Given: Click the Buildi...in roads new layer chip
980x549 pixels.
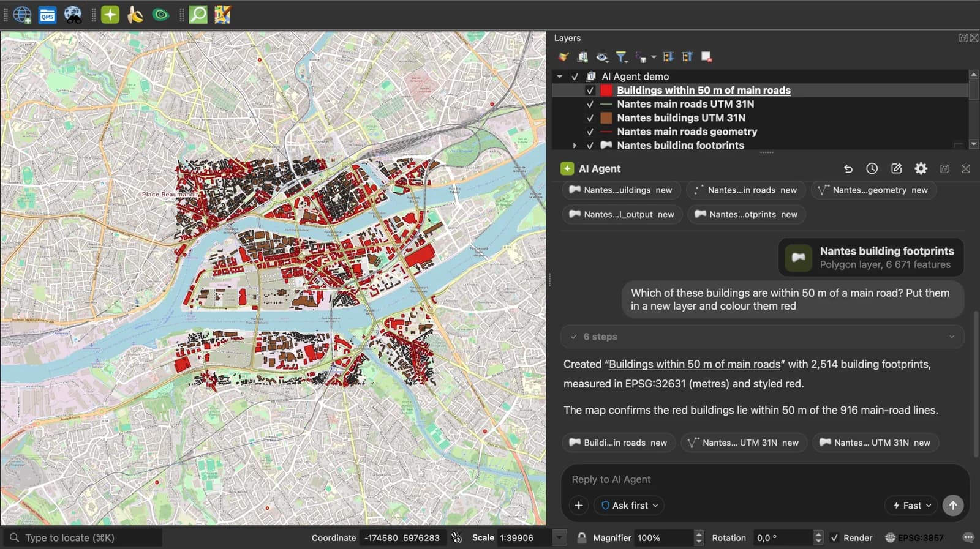Looking at the screenshot, I should (619, 443).
